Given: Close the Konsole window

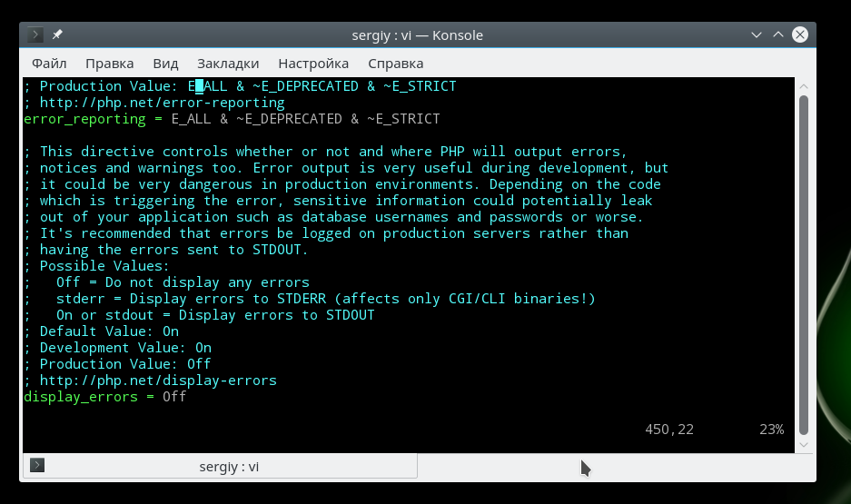Looking at the screenshot, I should point(800,35).
